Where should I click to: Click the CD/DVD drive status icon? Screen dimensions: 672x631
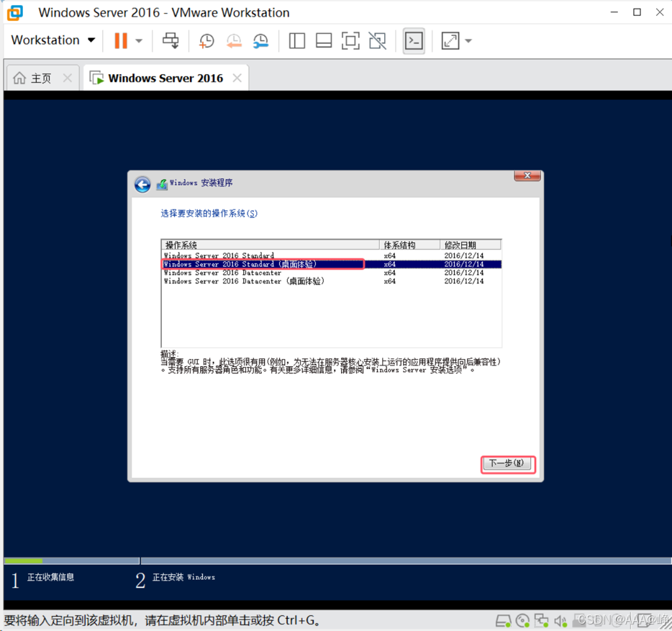(522, 620)
